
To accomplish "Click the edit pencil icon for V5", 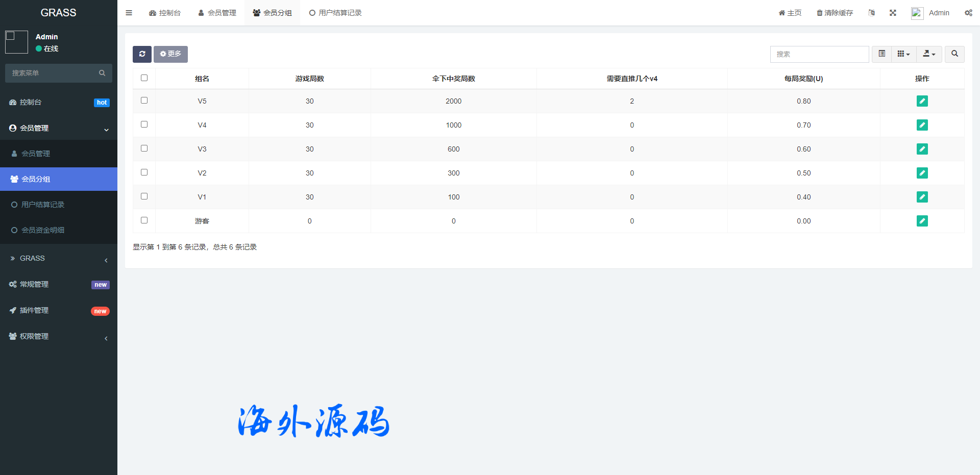I will pyautogui.click(x=922, y=101).
